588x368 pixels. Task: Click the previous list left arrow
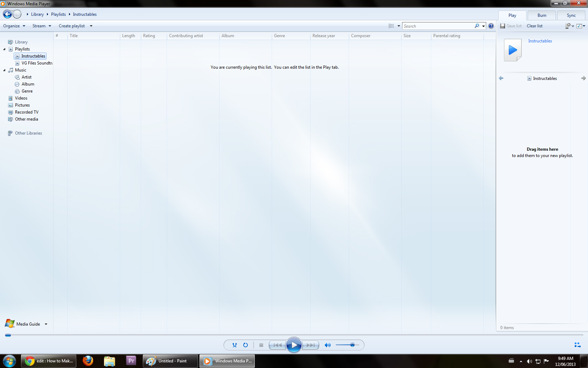(501, 79)
